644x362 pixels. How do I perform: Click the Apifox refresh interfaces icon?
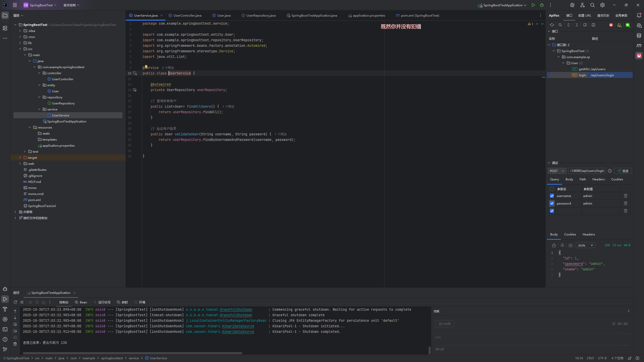tap(552, 25)
